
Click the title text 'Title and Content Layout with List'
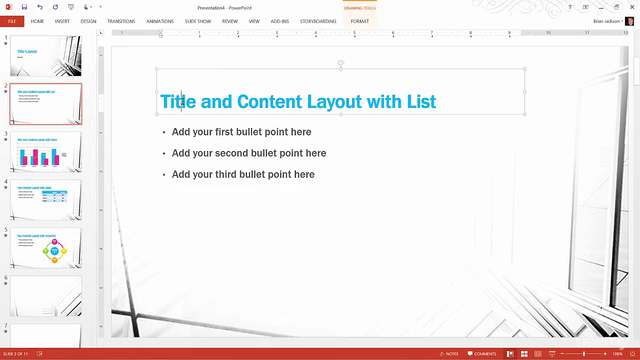coord(298,102)
